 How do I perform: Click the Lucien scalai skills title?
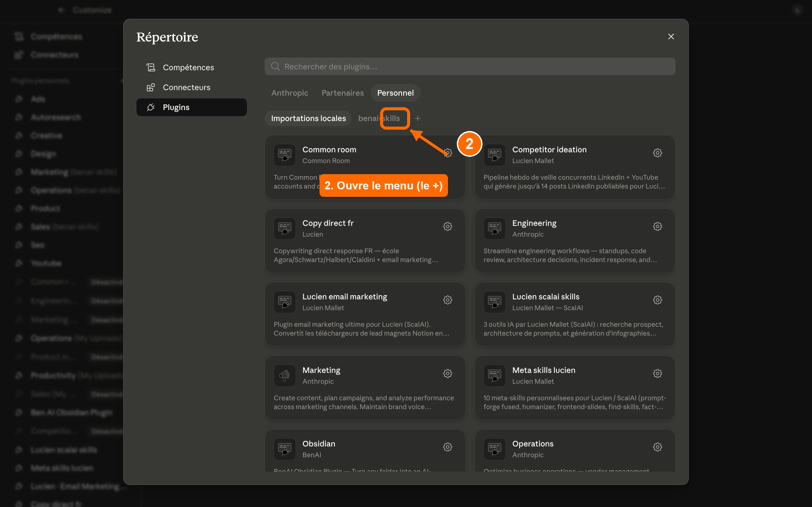click(x=546, y=296)
